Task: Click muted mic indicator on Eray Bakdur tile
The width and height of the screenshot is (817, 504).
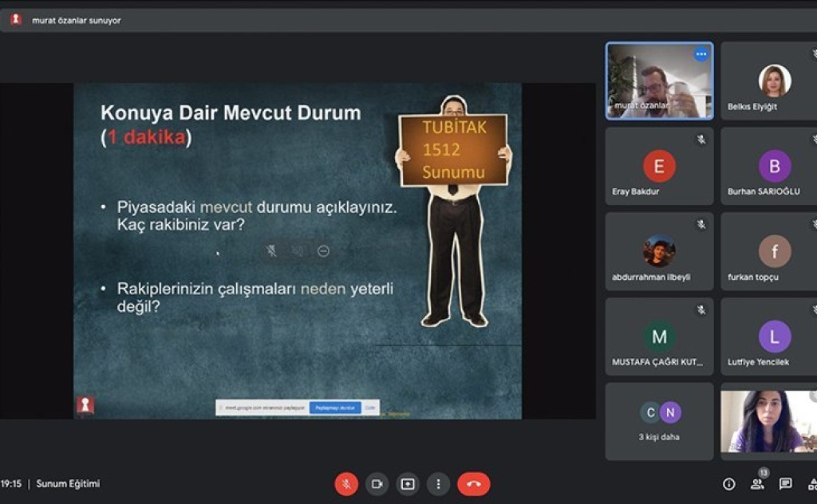Action: point(701,140)
